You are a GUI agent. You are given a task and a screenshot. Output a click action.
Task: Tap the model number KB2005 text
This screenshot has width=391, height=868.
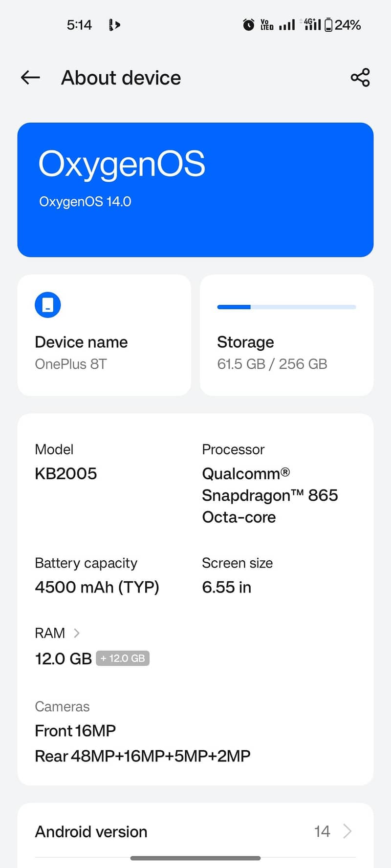click(65, 473)
